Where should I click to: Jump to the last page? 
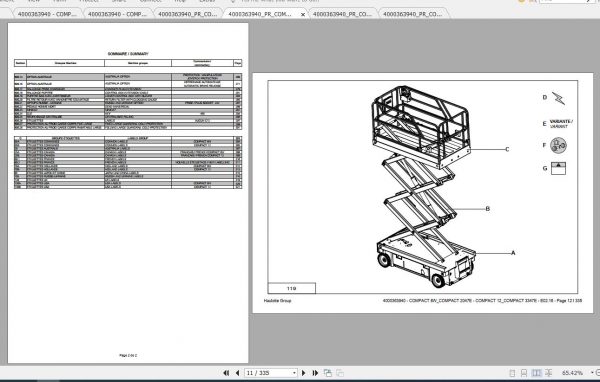[x=315, y=373]
